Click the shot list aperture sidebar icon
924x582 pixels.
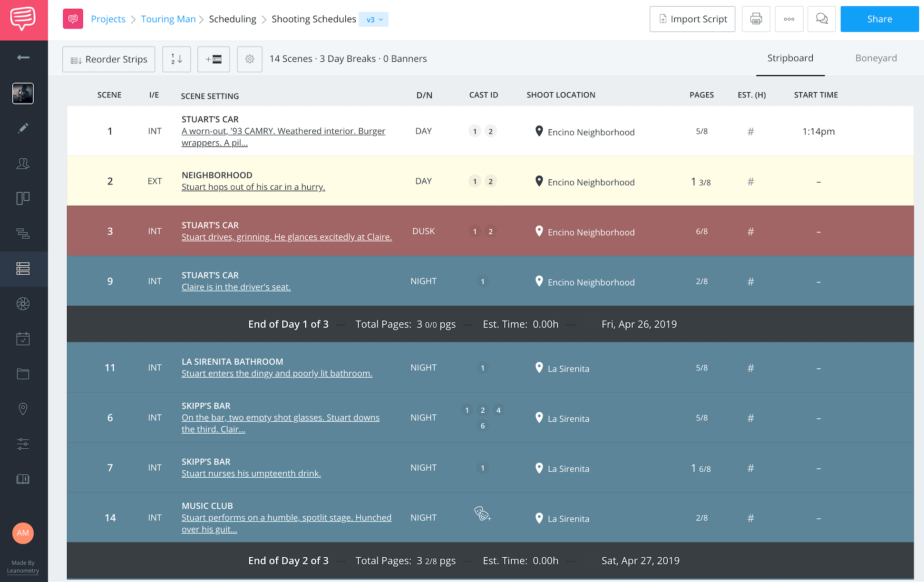coord(23,304)
